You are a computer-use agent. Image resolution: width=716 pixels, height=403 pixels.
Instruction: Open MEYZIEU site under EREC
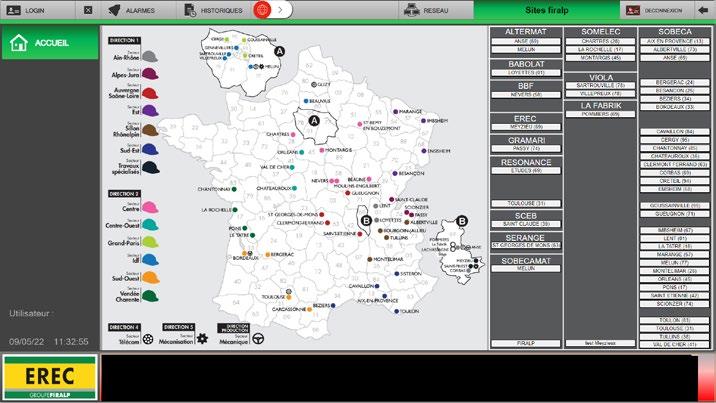tap(526, 127)
